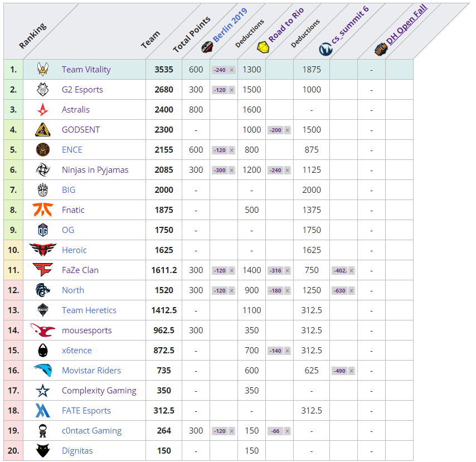The width and height of the screenshot is (476, 462).
Task: Click the OG shield logo
Action: tap(43, 230)
